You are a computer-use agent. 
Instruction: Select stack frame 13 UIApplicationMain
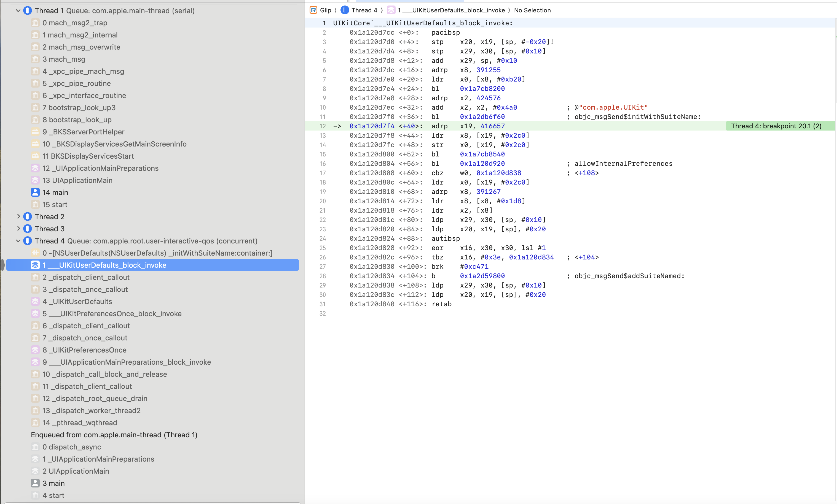pos(77,180)
